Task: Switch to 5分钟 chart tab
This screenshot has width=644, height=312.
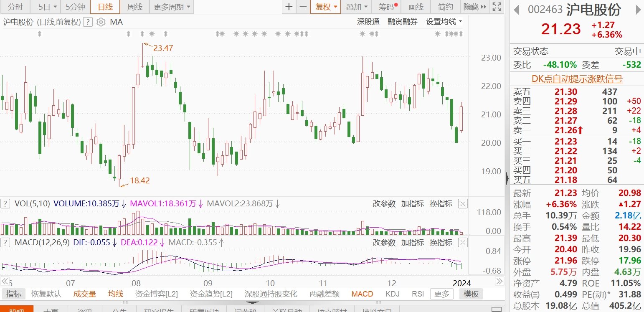Action: coord(76,7)
